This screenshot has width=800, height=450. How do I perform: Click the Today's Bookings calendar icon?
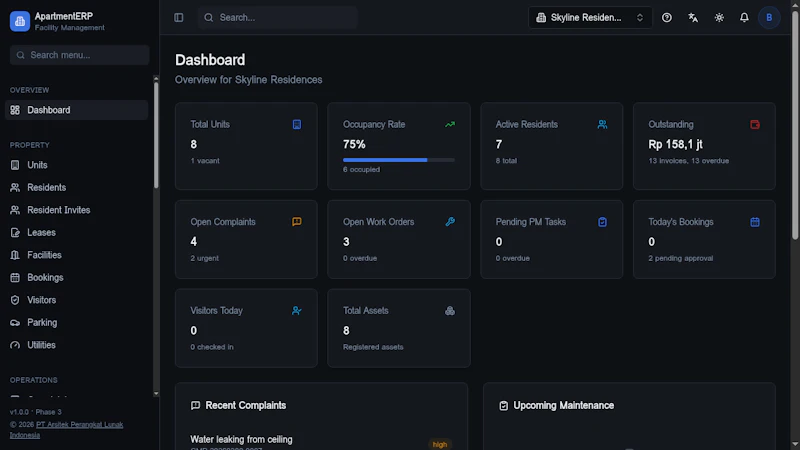click(755, 222)
